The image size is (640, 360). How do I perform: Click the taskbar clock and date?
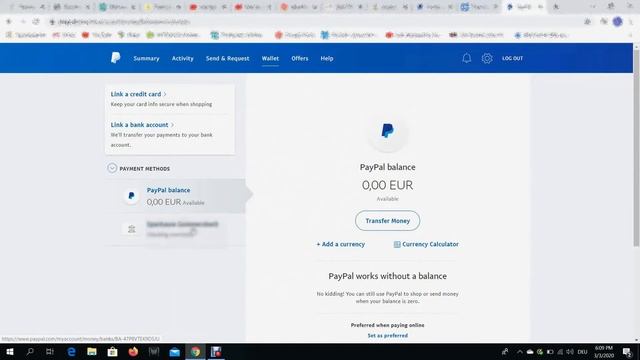tap(604, 351)
